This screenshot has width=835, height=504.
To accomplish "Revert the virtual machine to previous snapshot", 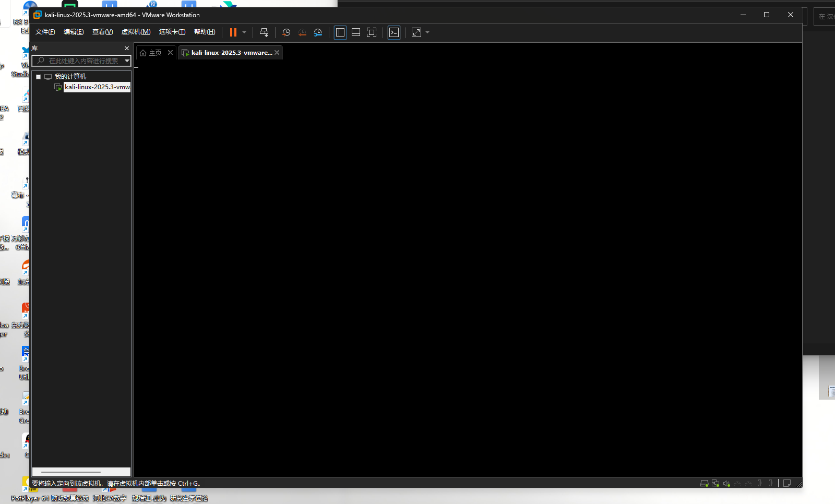I will tap(302, 32).
